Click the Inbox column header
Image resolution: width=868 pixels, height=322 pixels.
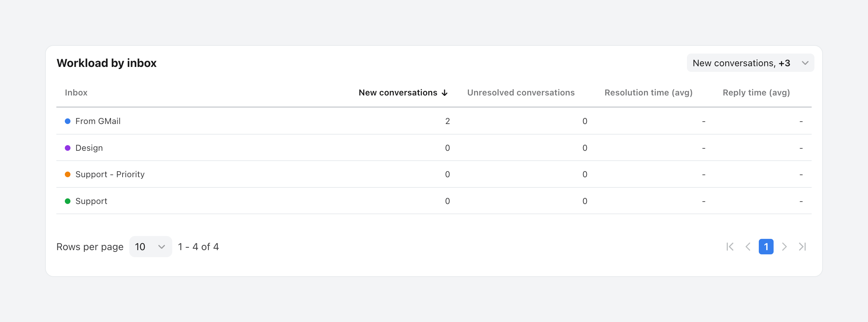76,93
